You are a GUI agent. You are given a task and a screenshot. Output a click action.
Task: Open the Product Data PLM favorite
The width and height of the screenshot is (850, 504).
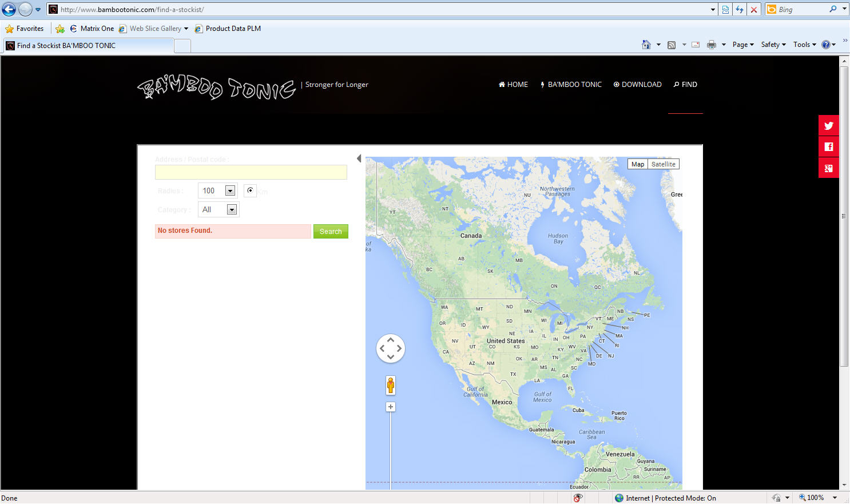(x=228, y=29)
